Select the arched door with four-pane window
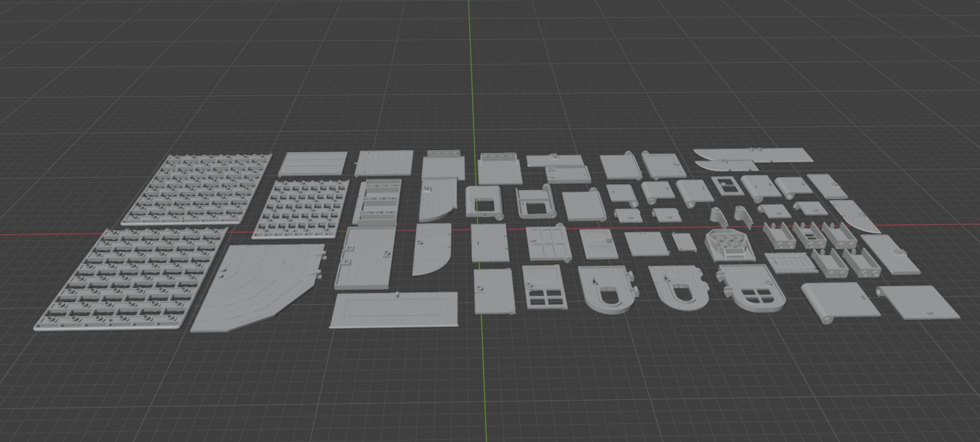This screenshot has width=980, height=442. pyautogui.click(x=751, y=287)
